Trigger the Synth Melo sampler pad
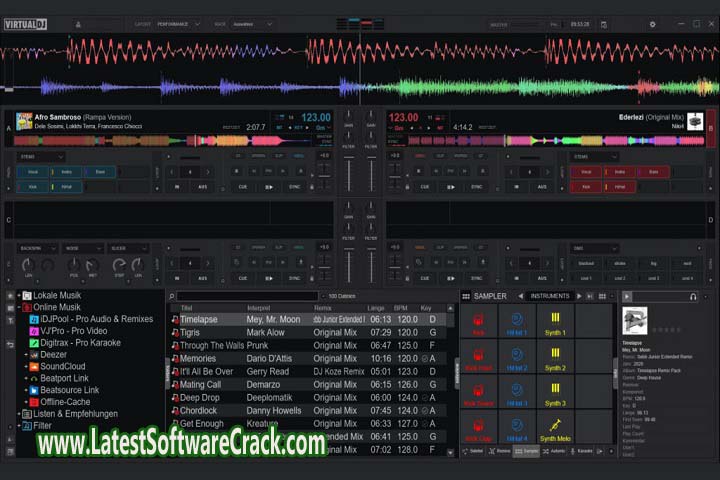Viewport: 720px width, 480px height. (x=555, y=428)
